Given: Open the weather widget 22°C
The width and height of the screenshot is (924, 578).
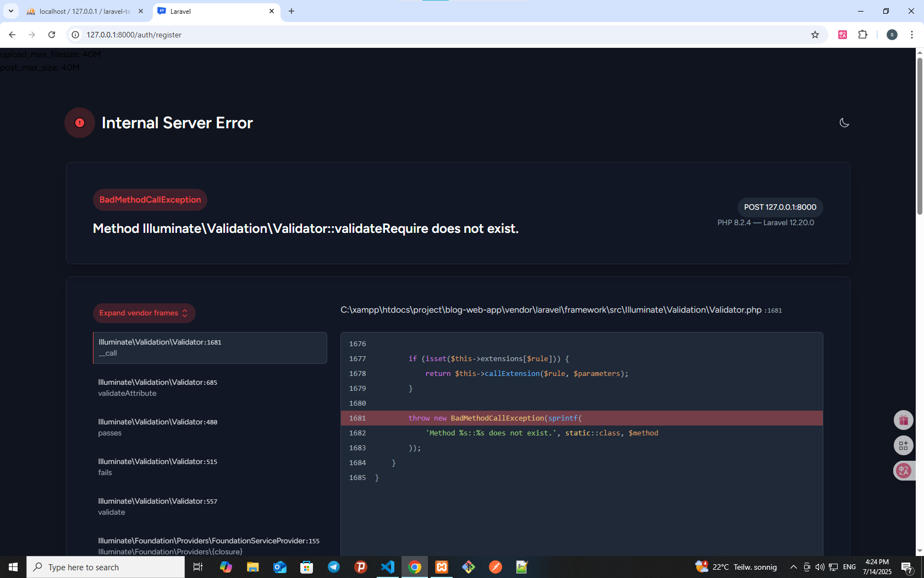Looking at the screenshot, I should [x=736, y=567].
